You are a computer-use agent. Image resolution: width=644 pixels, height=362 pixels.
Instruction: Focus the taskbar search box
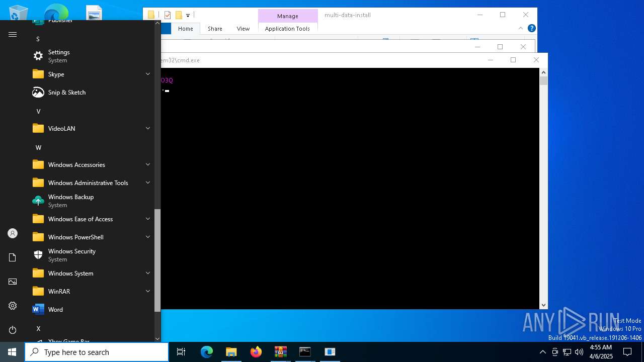click(97, 352)
